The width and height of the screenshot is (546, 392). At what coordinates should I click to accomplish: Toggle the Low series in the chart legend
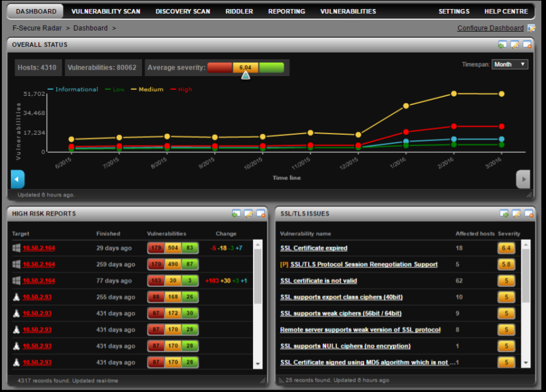[114, 89]
